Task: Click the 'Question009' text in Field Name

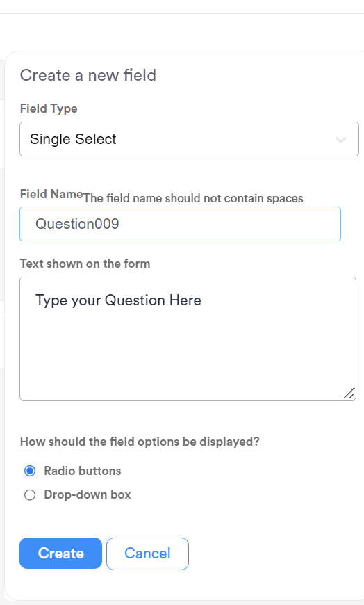Action: click(x=77, y=224)
